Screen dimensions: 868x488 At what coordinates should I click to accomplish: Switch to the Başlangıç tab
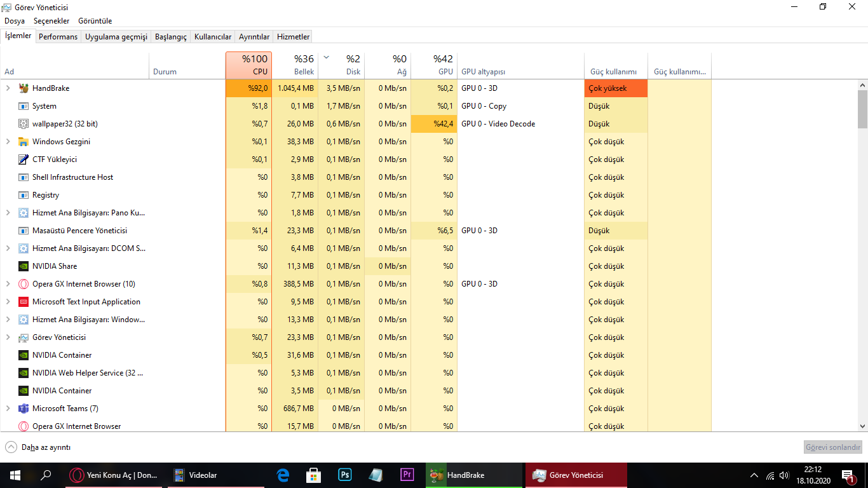[x=171, y=37]
